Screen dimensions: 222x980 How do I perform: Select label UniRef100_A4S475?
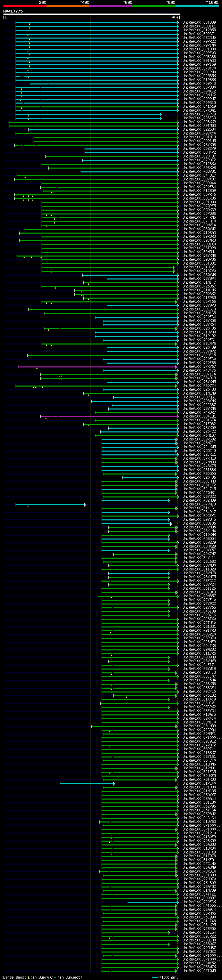click(x=199, y=371)
